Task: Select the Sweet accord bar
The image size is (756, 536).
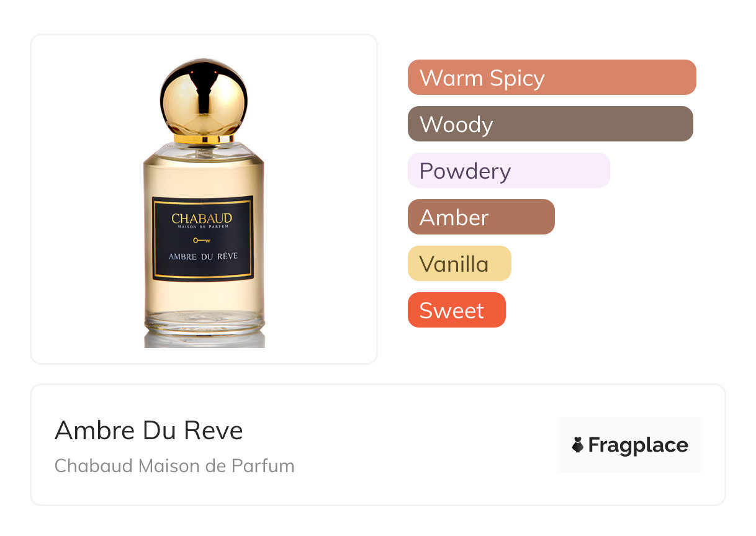Action: [457, 310]
